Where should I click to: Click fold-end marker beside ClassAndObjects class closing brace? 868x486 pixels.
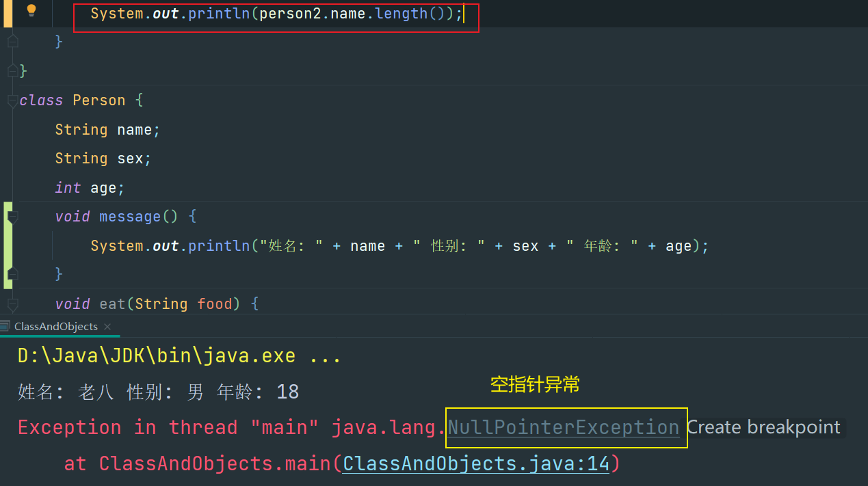pyautogui.click(x=12, y=70)
